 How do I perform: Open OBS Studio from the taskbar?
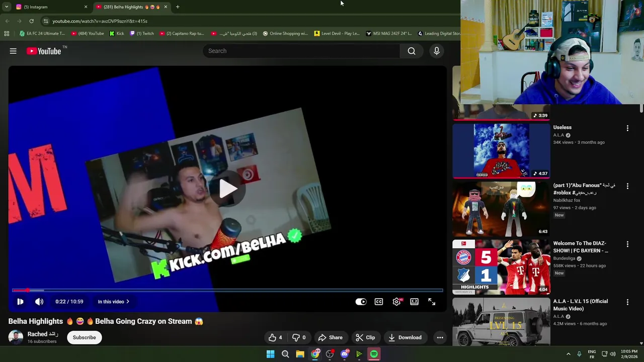[x=330, y=354]
